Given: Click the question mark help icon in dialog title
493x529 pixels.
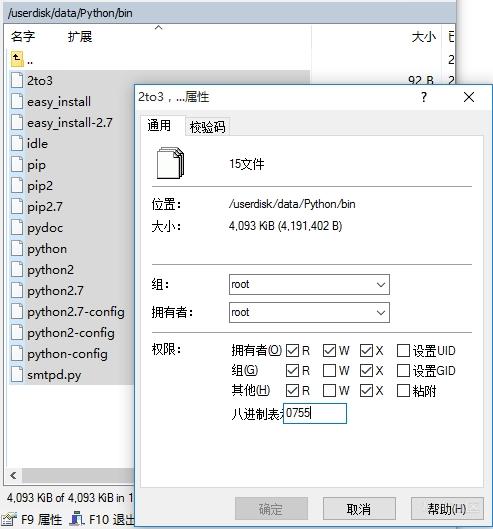Looking at the screenshot, I should (424, 97).
